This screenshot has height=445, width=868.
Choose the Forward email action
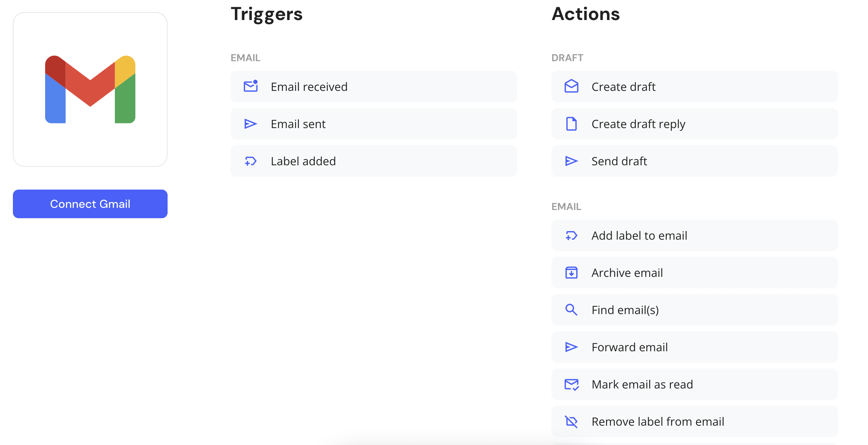click(x=694, y=347)
